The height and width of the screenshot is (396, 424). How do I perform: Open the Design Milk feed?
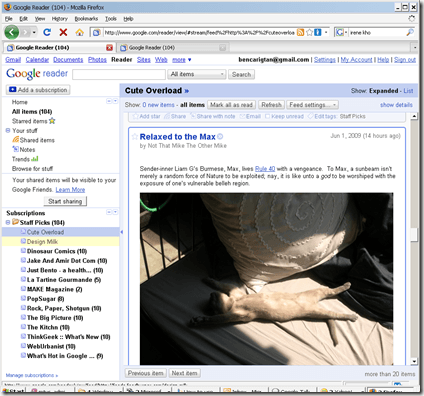39,241
